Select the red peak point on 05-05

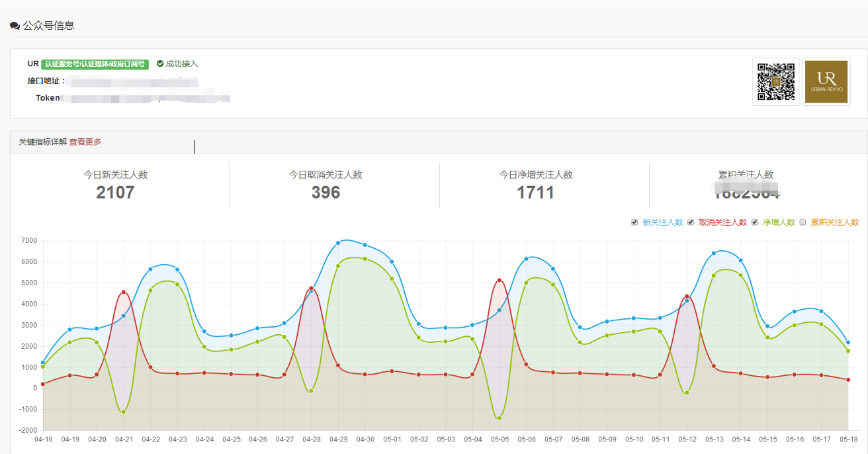499,281
